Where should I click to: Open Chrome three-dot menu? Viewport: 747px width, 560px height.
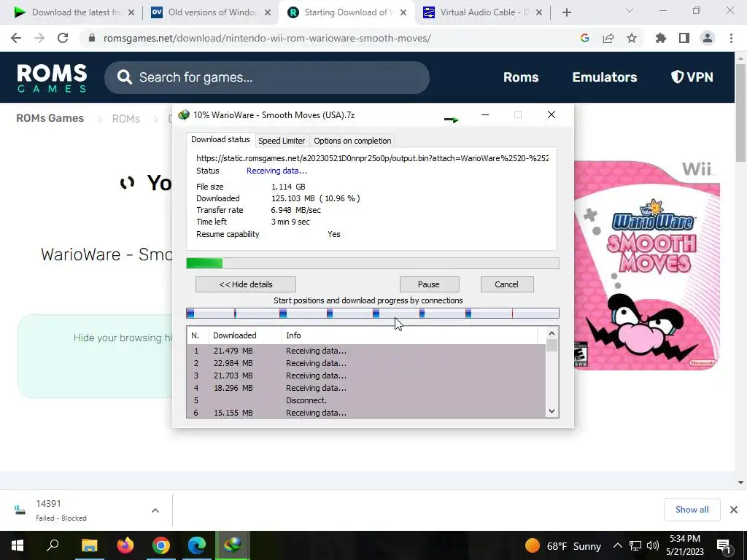pos(731,38)
